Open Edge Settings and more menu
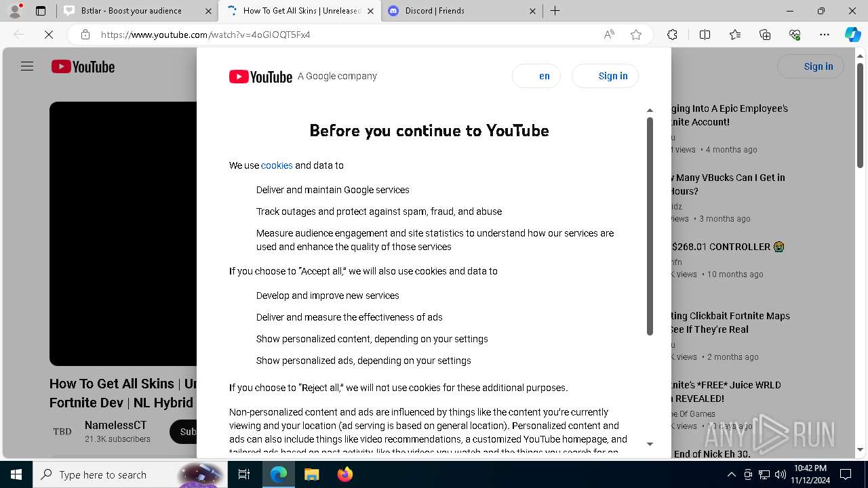The width and height of the screenshot is (868, 488). (825, 35)
